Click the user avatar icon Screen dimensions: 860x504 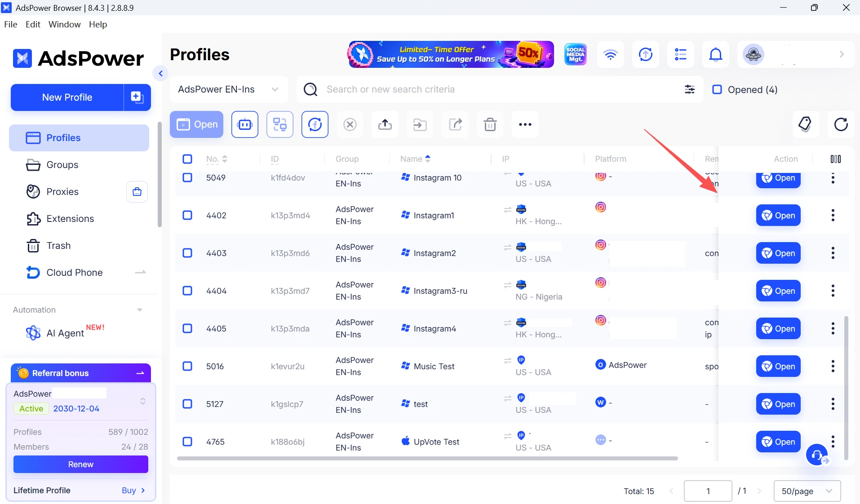pyautogui.click(x=754, y=54)
